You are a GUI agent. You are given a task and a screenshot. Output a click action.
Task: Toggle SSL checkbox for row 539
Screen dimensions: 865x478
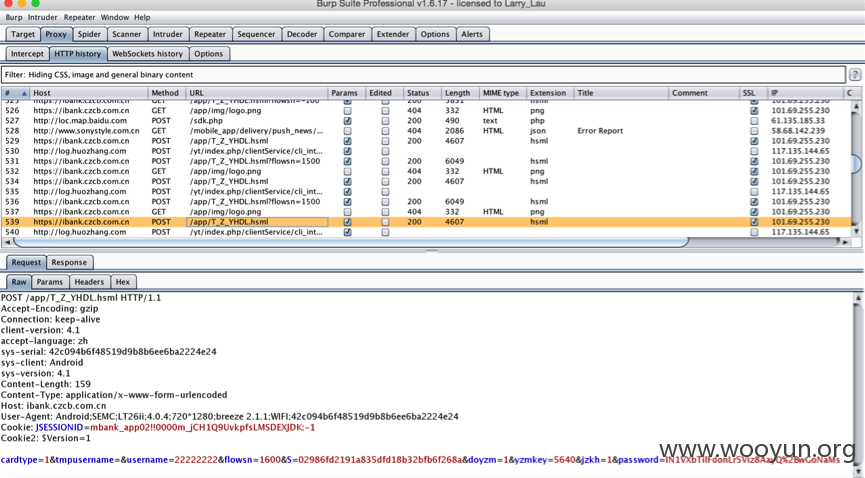pos(754,222)
